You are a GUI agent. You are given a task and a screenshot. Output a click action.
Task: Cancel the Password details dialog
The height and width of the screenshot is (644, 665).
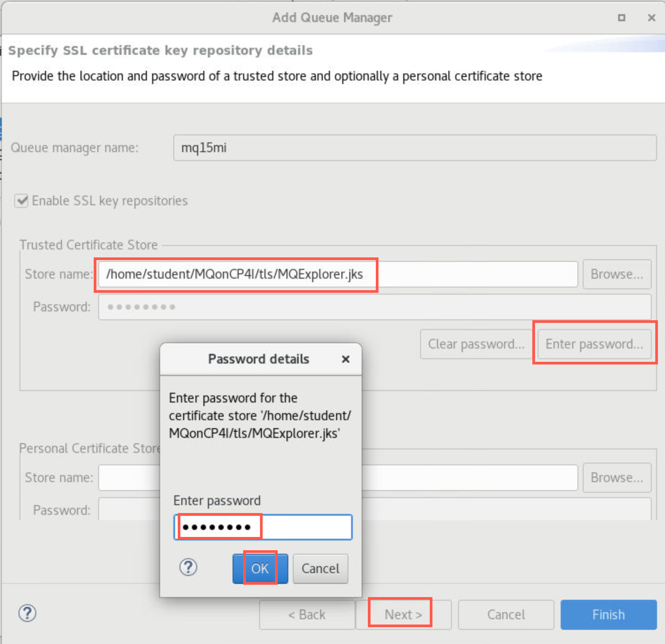click(321, 568)
